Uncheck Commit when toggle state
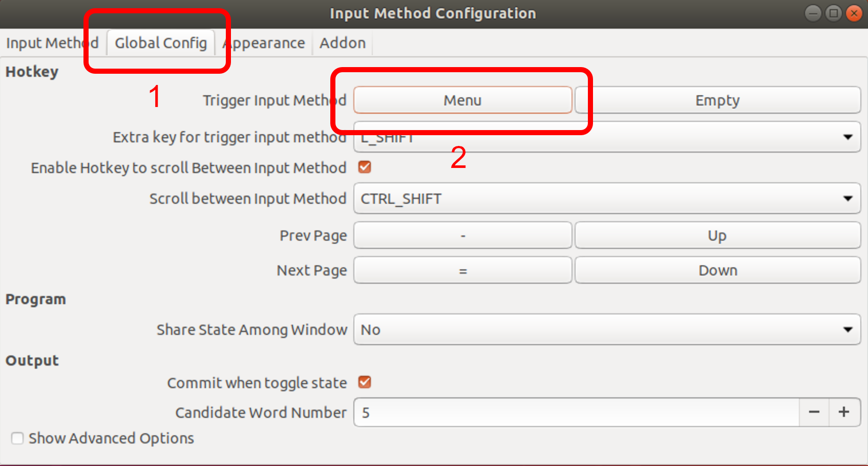Image resolution: width=868 pixels, height=466 pixels. (365, 382)
